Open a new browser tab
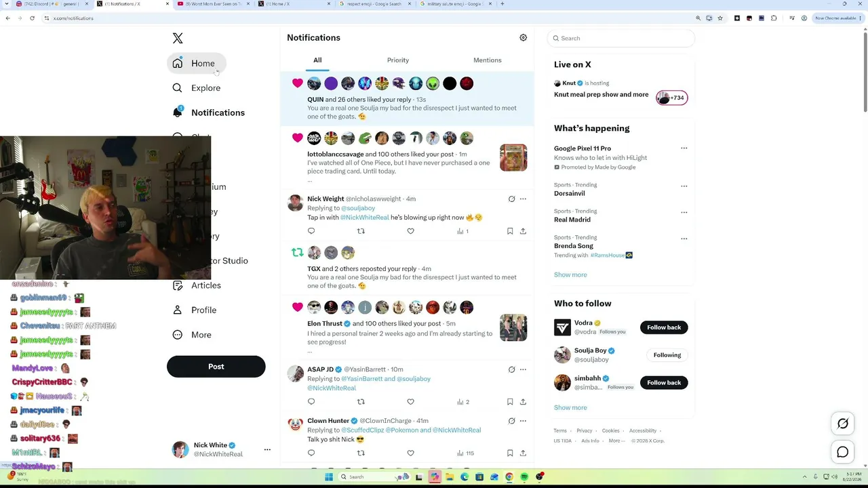868x488 pixels. (502, 4)
